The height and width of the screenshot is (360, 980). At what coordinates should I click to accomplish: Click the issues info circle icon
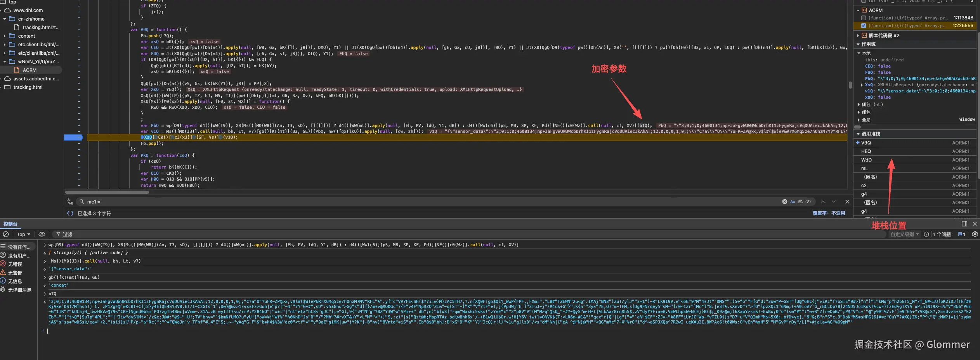coord(926,234)
